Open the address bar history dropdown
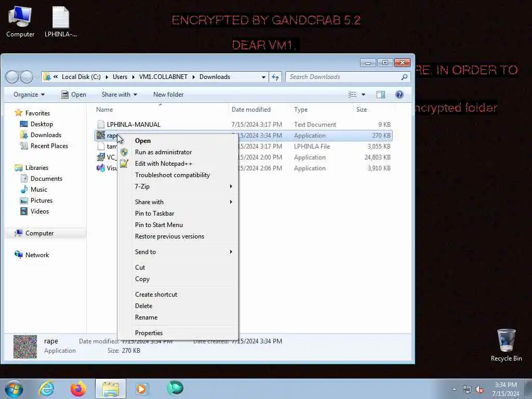 point(263,77)
